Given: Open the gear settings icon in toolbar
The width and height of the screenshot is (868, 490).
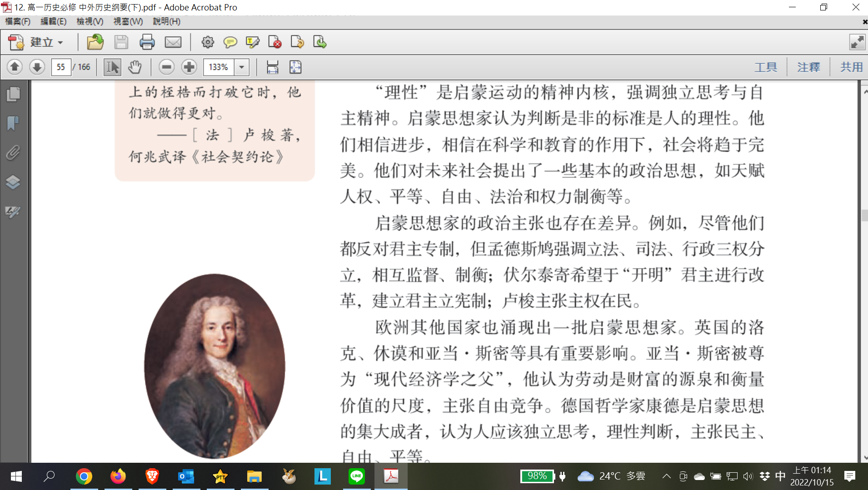Looking at the screenshot, I should 208,42.
